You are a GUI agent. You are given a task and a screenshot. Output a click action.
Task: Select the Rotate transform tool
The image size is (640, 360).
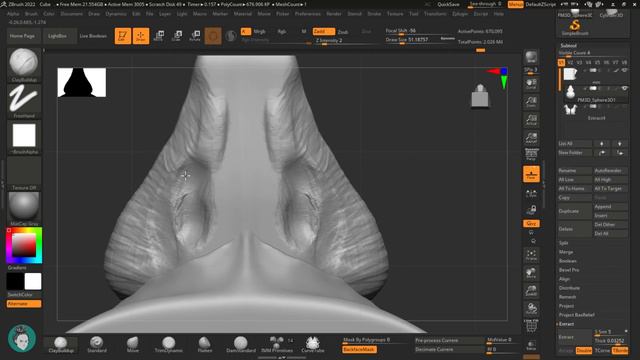click(195, 36)
